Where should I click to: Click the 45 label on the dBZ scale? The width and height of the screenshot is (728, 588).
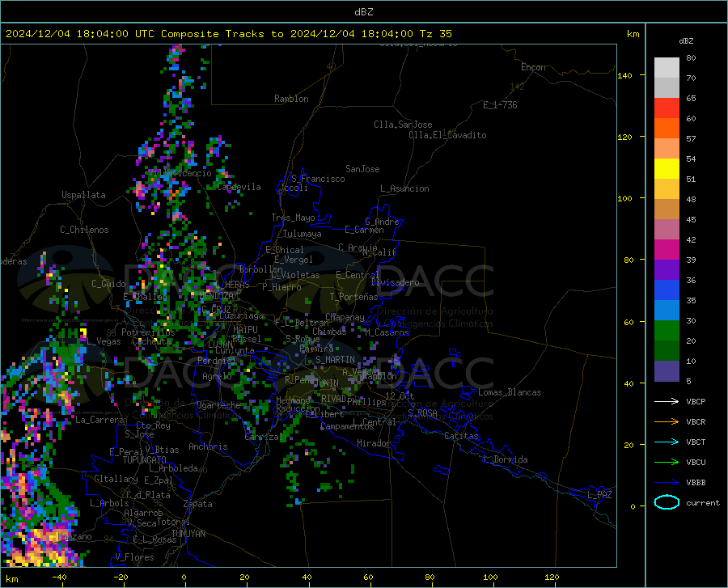pos(691,219)
